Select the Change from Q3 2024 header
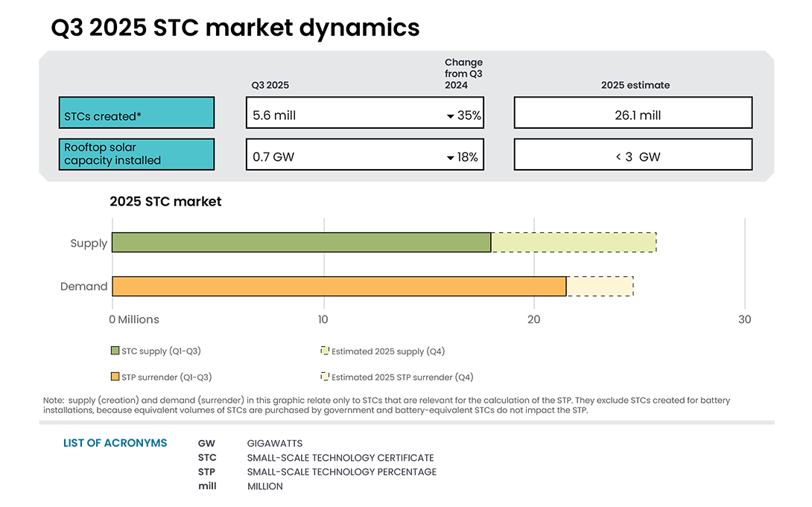The width and height of the screenshot is (812, 507). point(462,73)
